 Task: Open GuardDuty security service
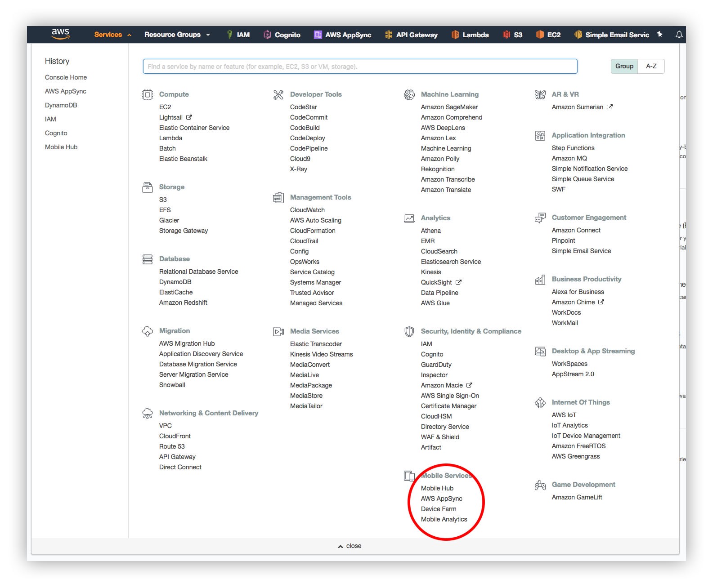pos(436,365)
